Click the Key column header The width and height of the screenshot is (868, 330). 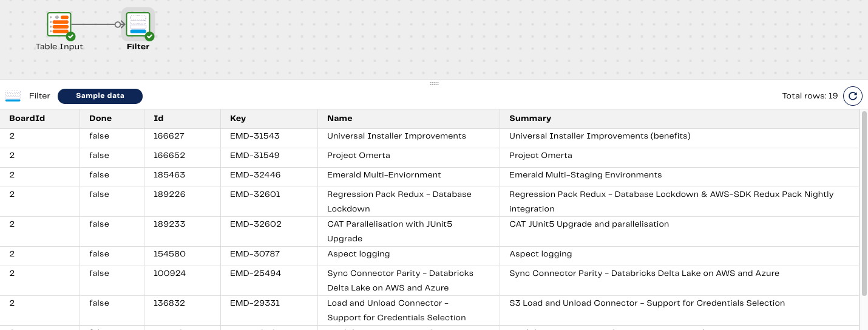(238, 119)
